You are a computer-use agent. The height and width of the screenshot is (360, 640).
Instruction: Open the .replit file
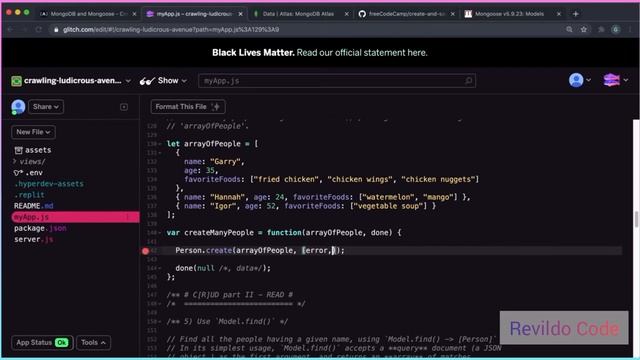[x=29, y=195]
